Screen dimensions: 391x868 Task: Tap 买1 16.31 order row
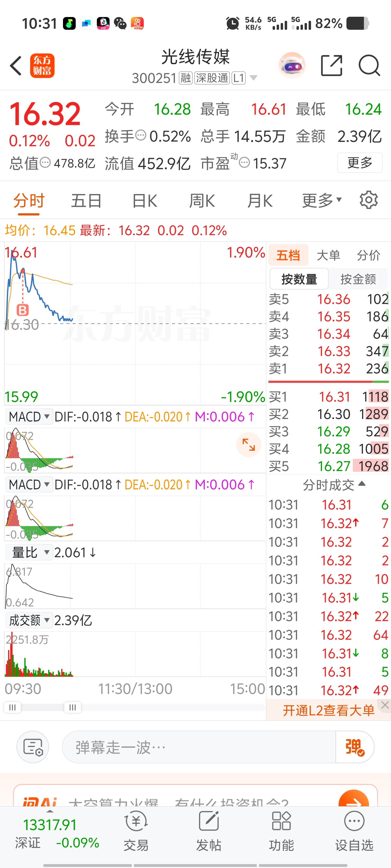329,396
